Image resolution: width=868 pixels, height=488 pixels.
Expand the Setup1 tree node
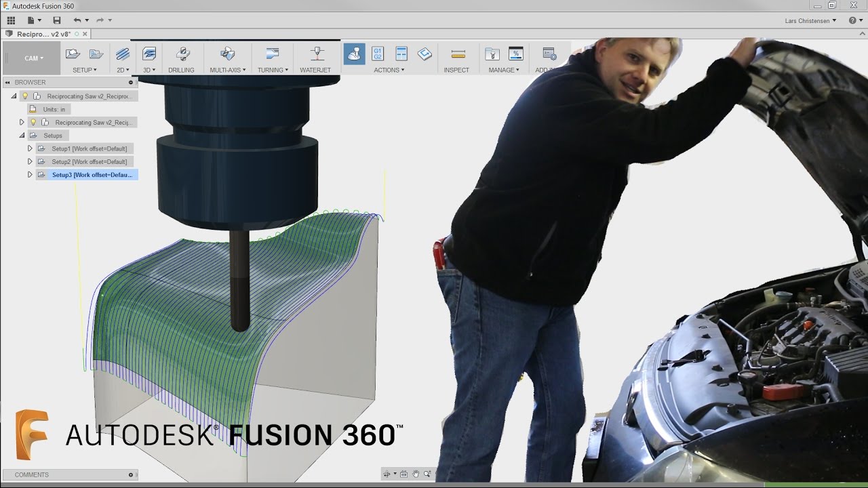click(30, 148)
